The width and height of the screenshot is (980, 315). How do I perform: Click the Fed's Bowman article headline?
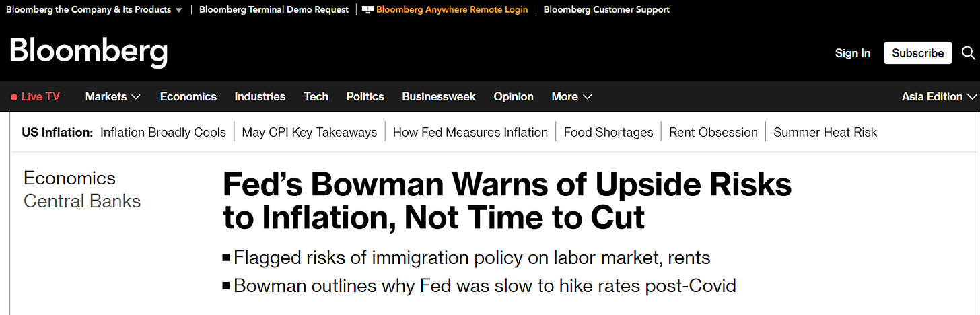(507, 201)
